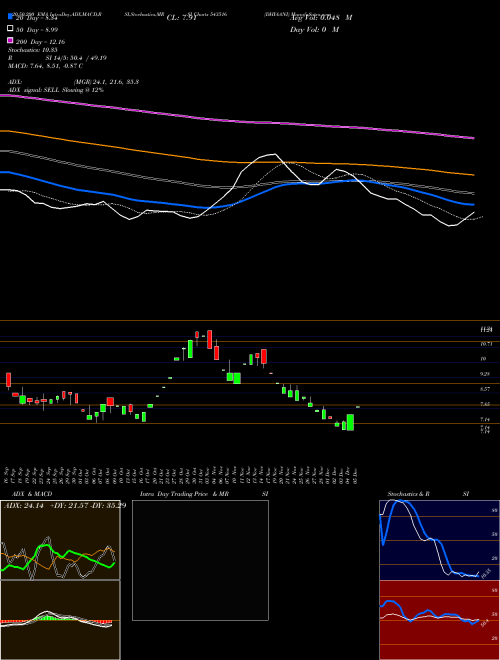Screen dimensions: 500x660
Task: Click the tallest red candlestick at the price peak
Action: coord(209,339)
